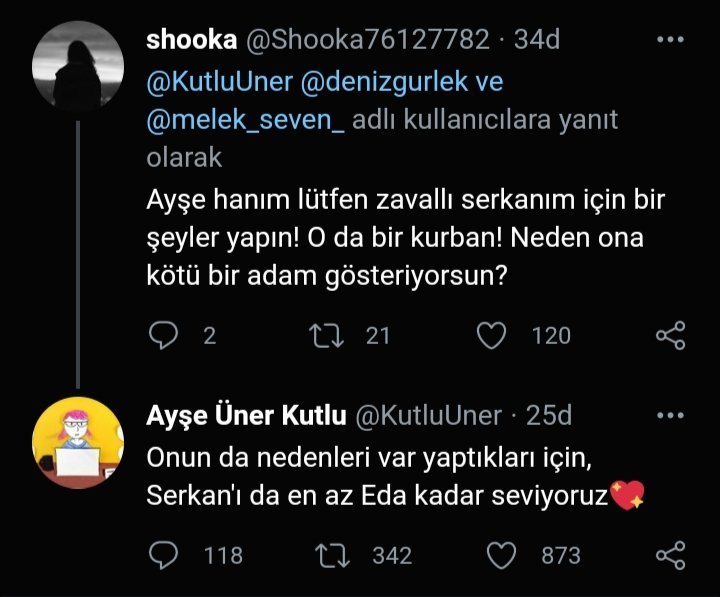Click the Ayşe Üner Kutlu display name
Screen dimensions: 720x597
pos(246,415)
